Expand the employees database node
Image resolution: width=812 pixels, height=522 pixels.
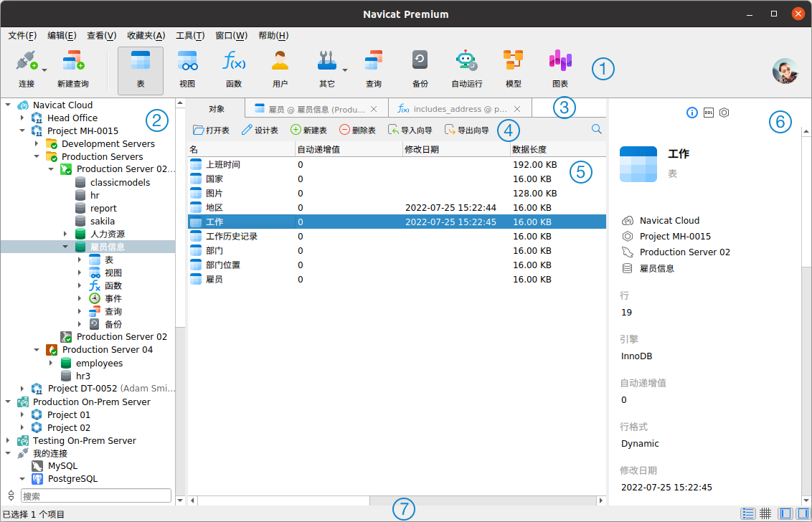pos(51,363)
